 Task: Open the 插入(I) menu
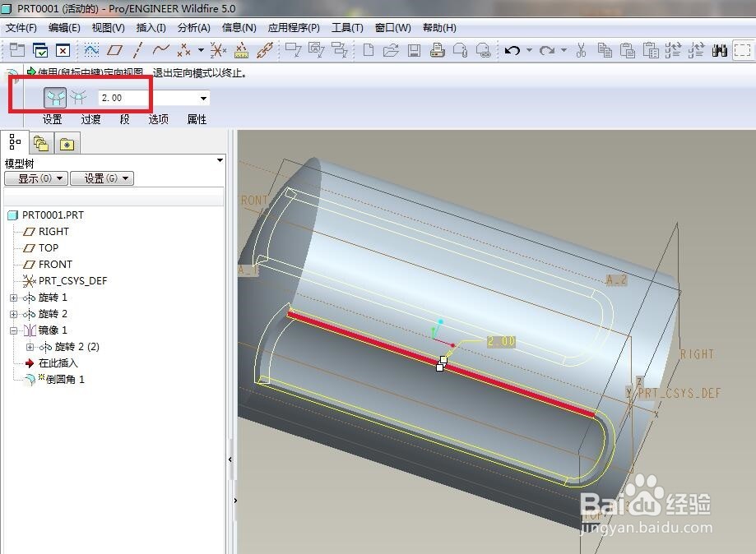(x=151, y=27)
